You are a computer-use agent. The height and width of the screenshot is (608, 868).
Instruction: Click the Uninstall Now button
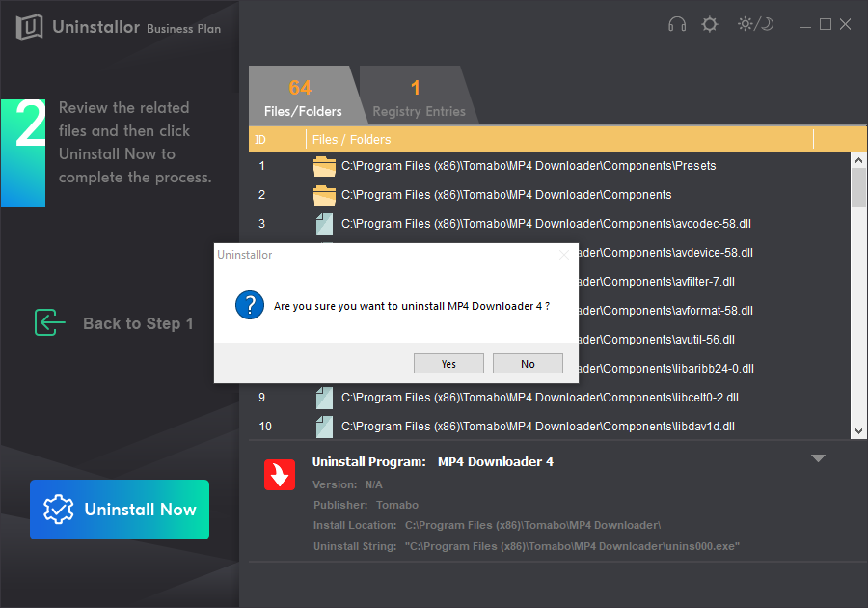(120, 510)
